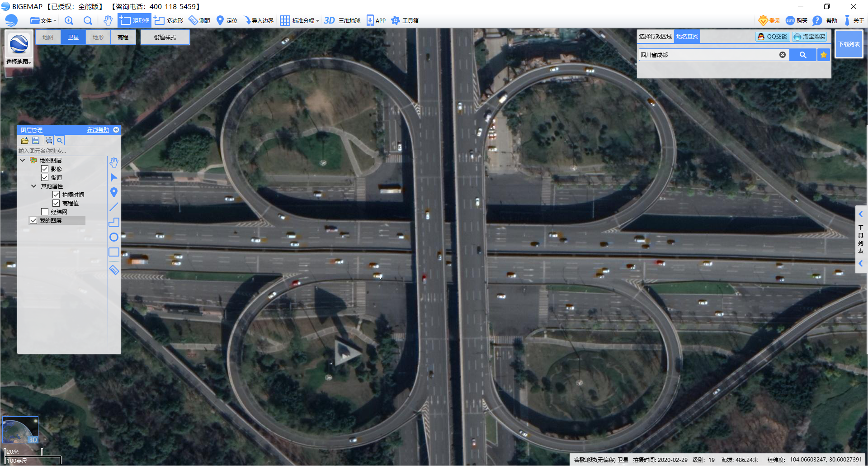Switch to the 地图 map tab

pyautogui.click(x=48, y=37)
